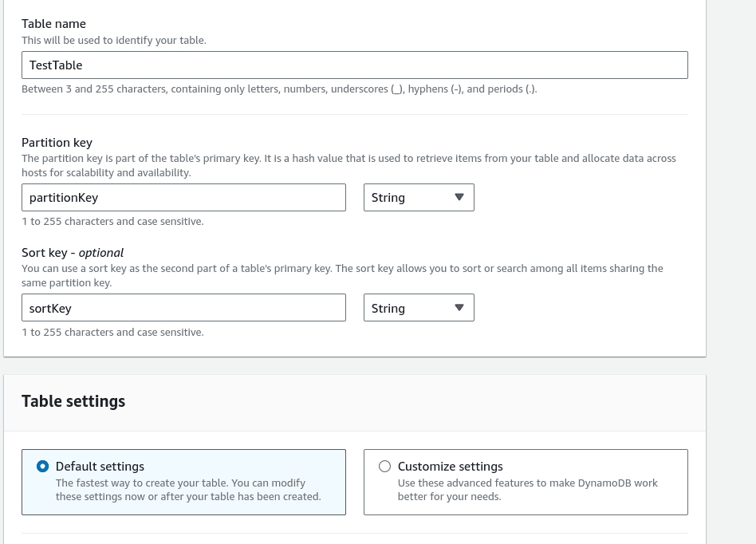Click the arrow icon of sort key type selector
This screenshot has height=544, width=756.
point(459,308)
